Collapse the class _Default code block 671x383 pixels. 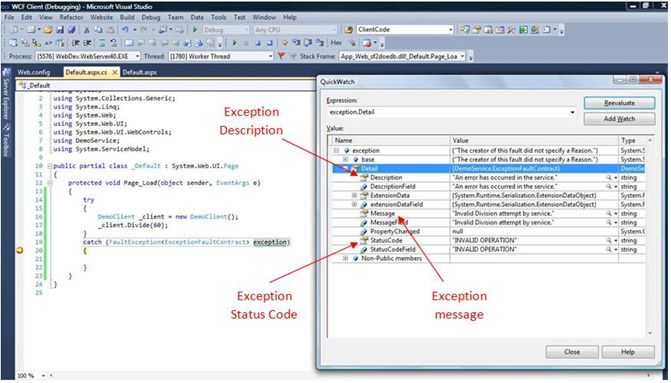point(50,166)
